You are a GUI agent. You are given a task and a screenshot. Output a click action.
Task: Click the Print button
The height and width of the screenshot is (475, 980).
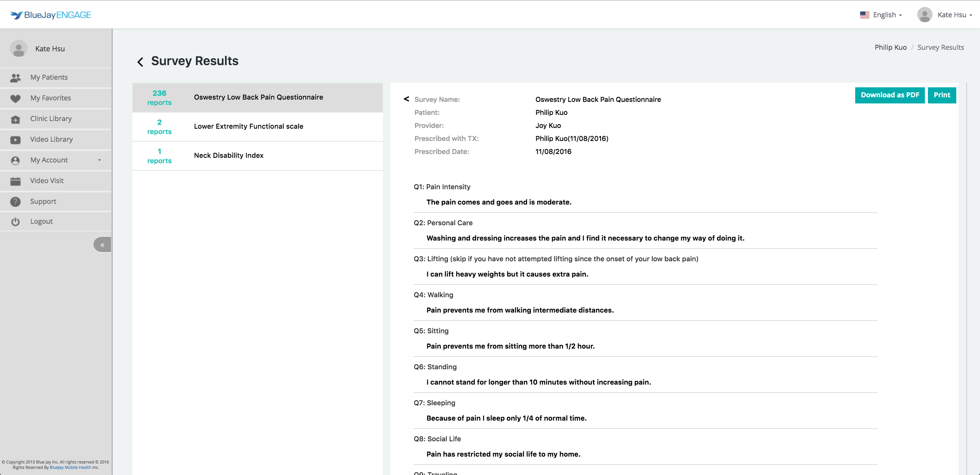point(942,95)
